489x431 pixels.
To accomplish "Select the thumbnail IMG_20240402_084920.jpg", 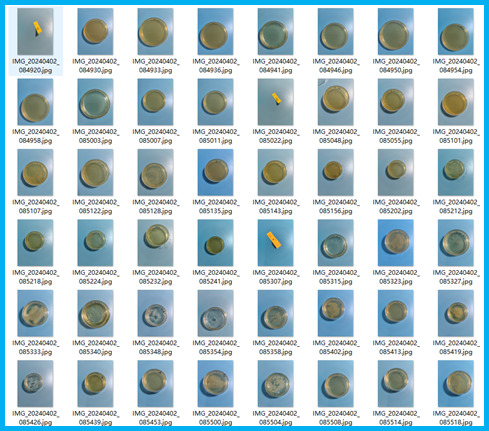I will point(35,32).
